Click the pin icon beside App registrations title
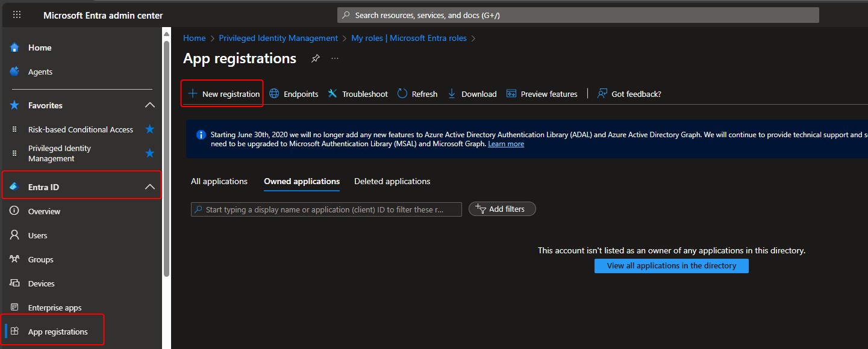The image size is (868, 349). tap(315, 58)
